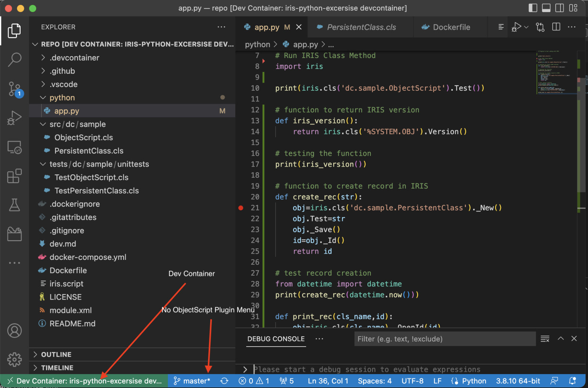588x388 pixels.
Task: Open panel views ellipsis next to Debug Console
Action: pos(319,339)
